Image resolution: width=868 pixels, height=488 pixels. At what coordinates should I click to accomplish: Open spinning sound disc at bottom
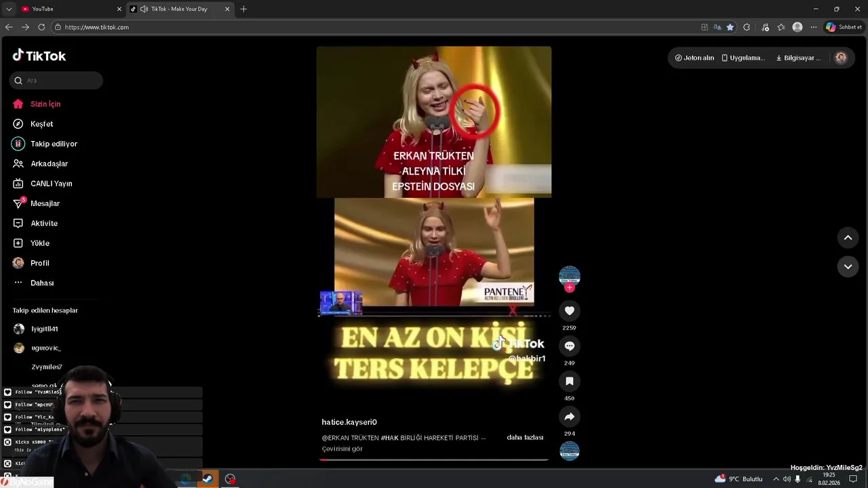tap(570, 451)
